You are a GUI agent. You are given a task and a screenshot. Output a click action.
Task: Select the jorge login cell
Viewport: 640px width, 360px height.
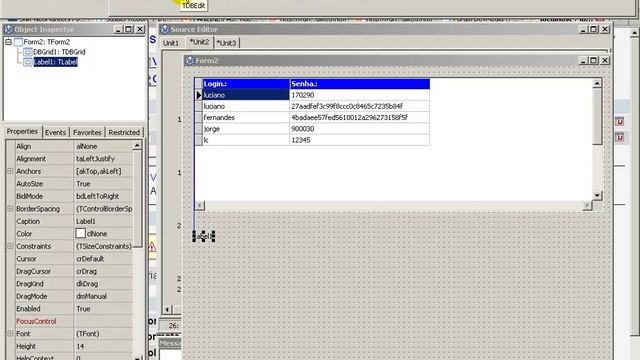point(246,129)
